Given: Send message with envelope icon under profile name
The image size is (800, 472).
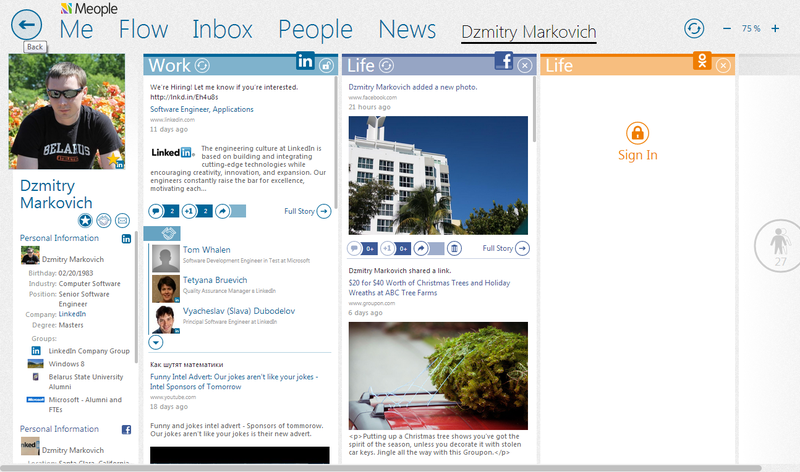Looking at the screenshot, I should pos(122,220).
